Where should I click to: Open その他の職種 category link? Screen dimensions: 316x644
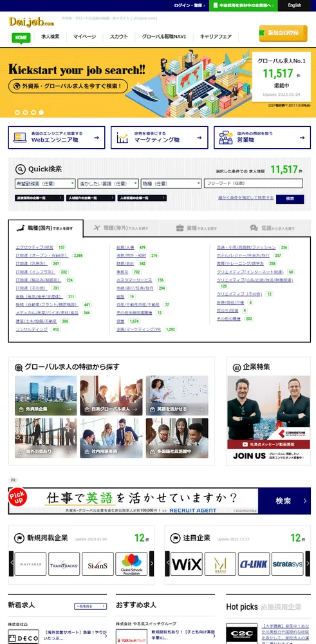pos(228,319)
